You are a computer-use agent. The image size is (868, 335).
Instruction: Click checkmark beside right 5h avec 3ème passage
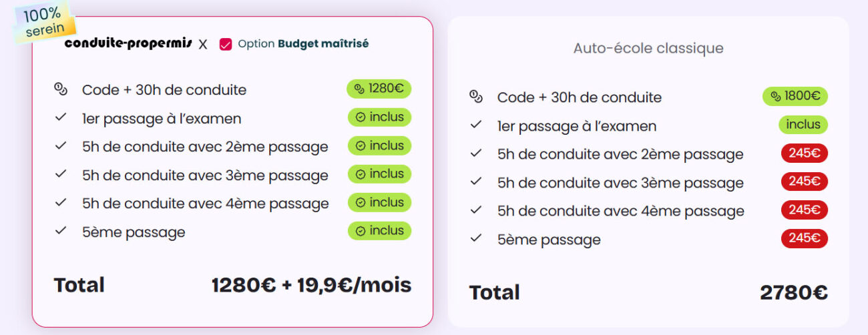pyautogui.click(x=476, y=182)
